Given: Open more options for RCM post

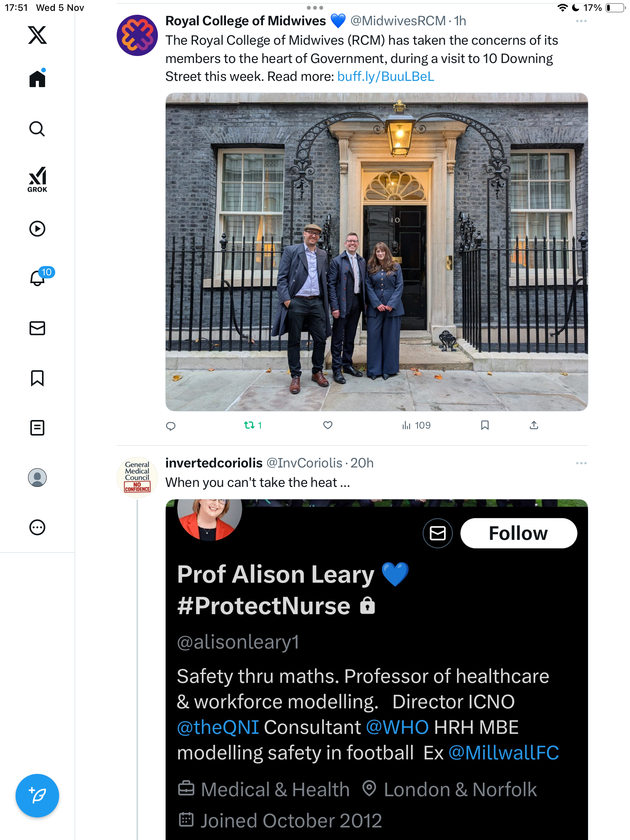Looking at the screenshot, I should (x=581, y=21).
